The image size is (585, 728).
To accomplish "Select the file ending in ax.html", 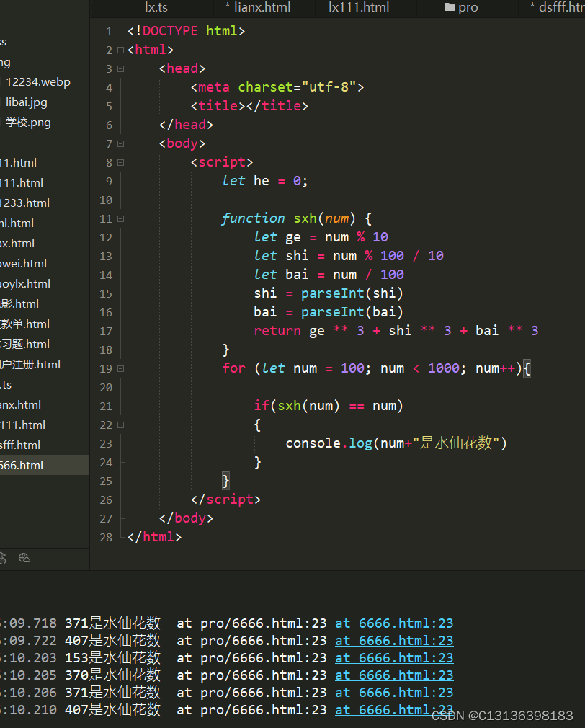I will pyautogui.click(x=17, y=244).
